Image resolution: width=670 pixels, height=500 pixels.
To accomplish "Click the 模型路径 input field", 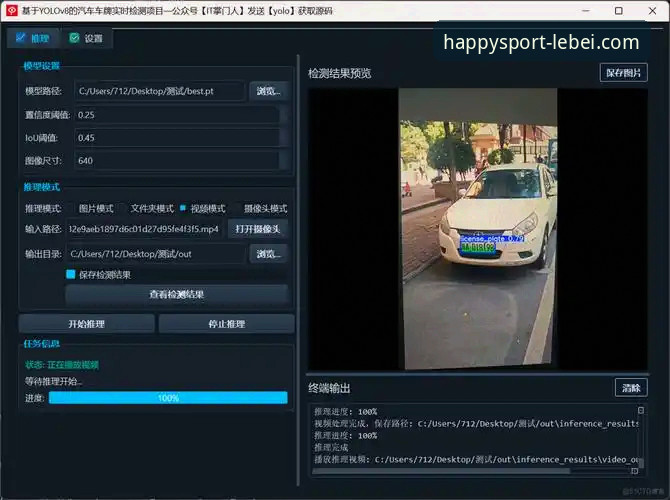I will coord(160,91).
